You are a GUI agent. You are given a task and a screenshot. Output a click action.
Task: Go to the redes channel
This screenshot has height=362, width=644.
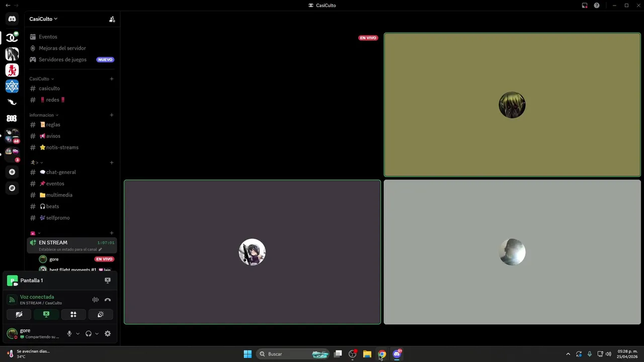coord(72,100)
